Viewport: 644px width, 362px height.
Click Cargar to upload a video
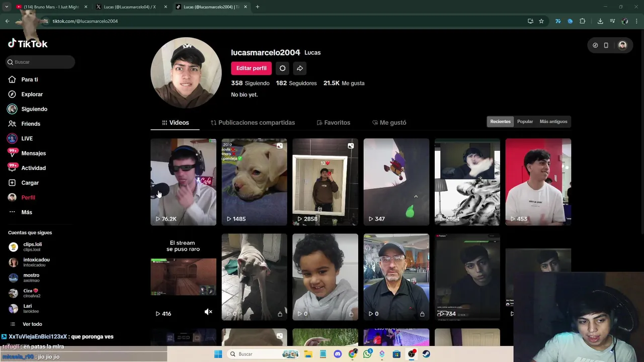click(30, 183)
